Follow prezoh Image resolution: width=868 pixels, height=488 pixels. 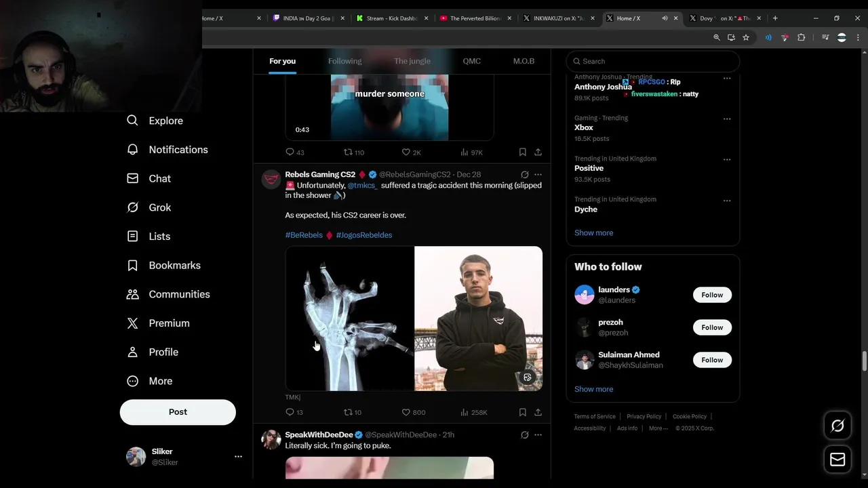click(x=712, y=327)
